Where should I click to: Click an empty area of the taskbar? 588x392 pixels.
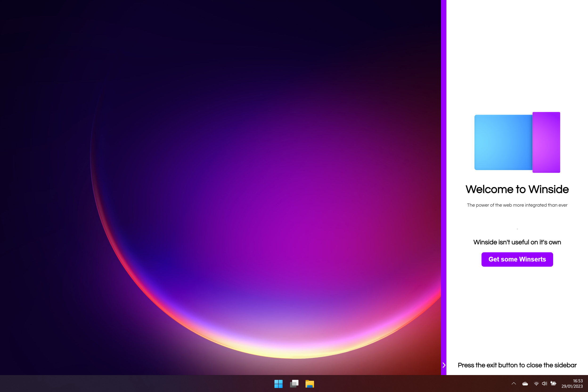(x=150, y=384)
